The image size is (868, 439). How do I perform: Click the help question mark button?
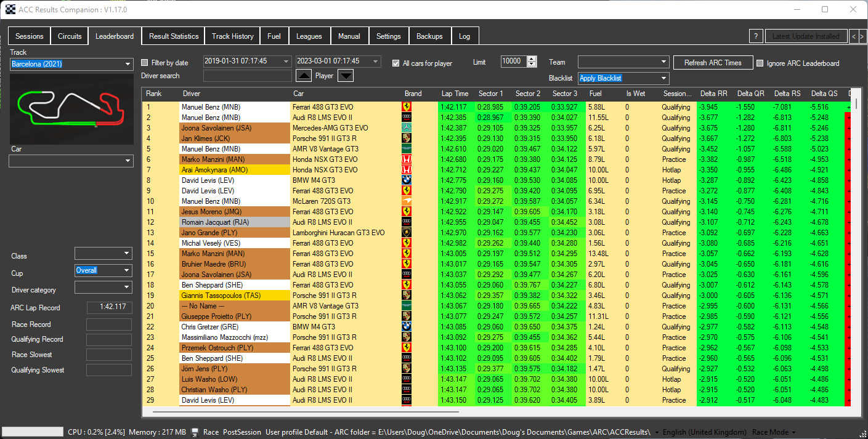coord(756,36)
